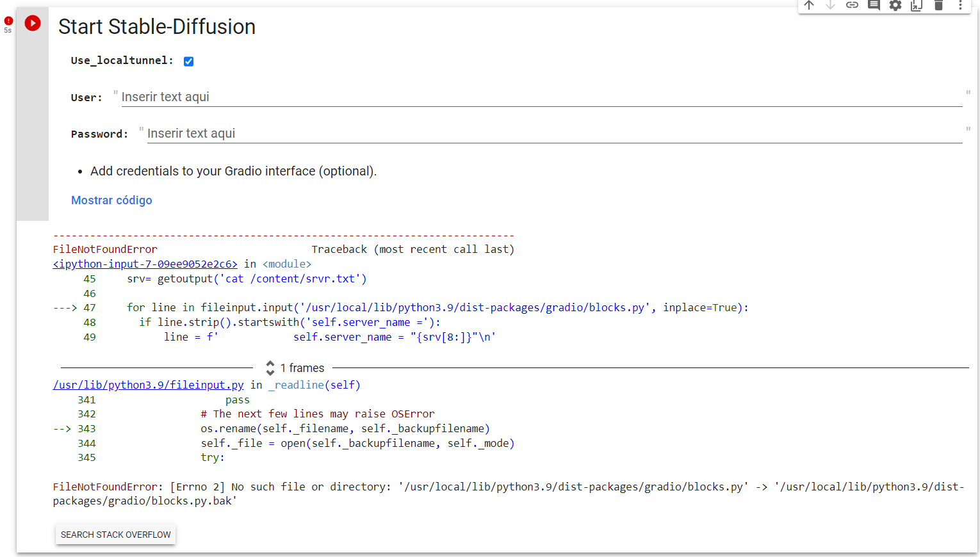Click the Password text input field

coord(555,134)
